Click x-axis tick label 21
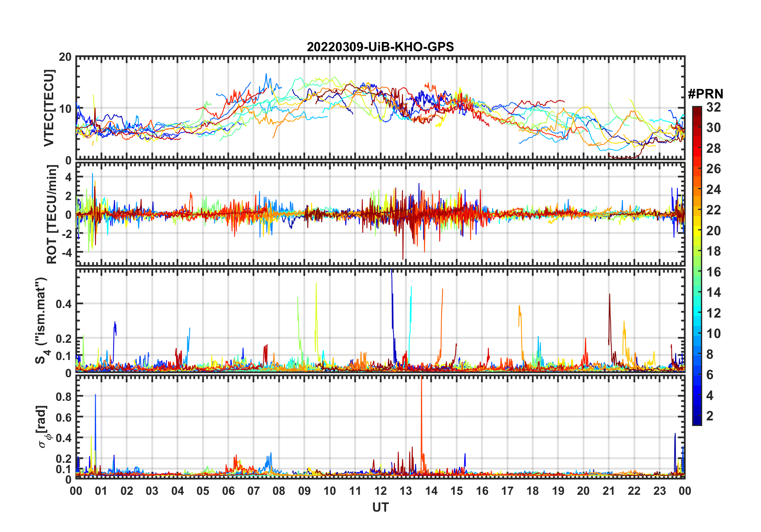Screen dimensions: 761x532 click(x=609, y=491)
